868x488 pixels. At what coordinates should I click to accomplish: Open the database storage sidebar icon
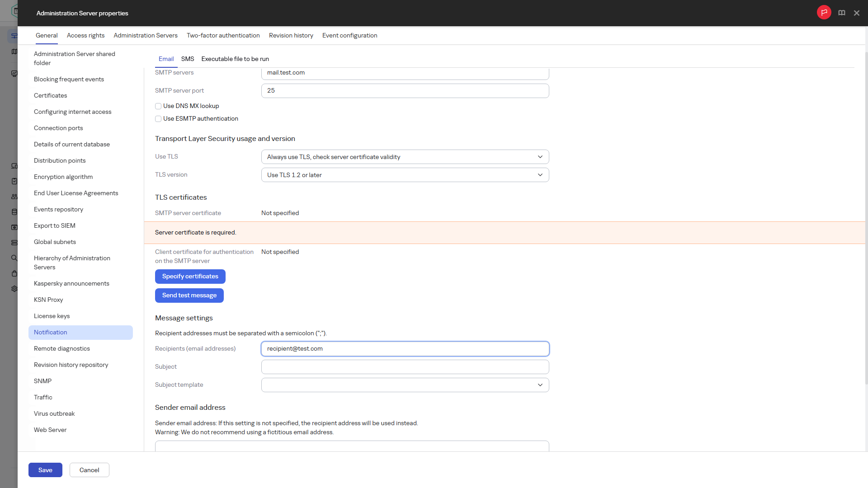[14, 212]
